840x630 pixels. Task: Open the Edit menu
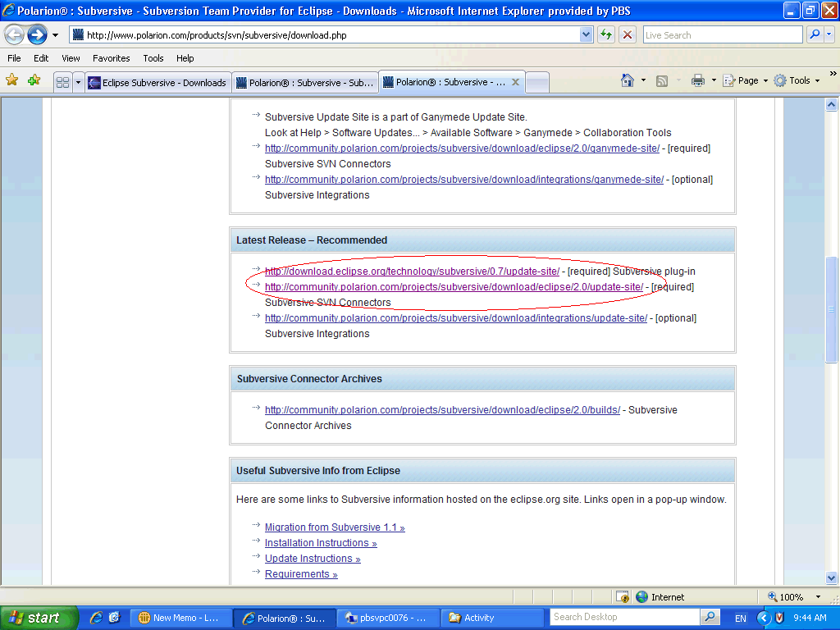[x=41, y=58]
